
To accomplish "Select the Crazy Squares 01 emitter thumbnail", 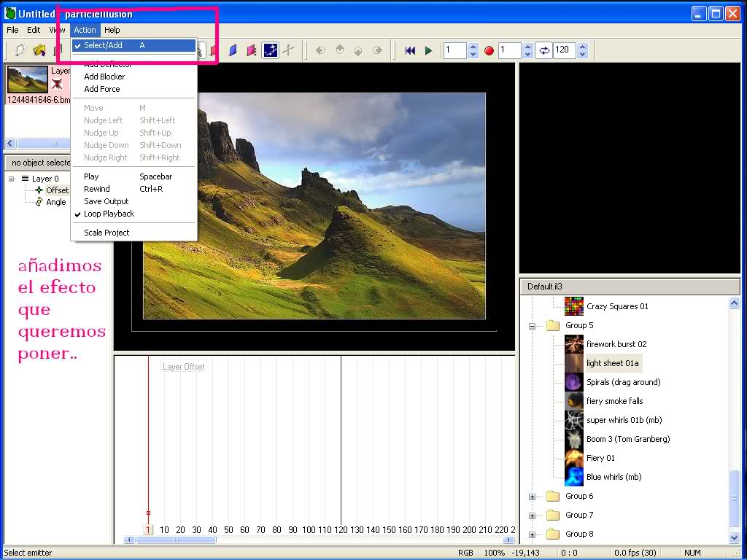I will 574,306.
